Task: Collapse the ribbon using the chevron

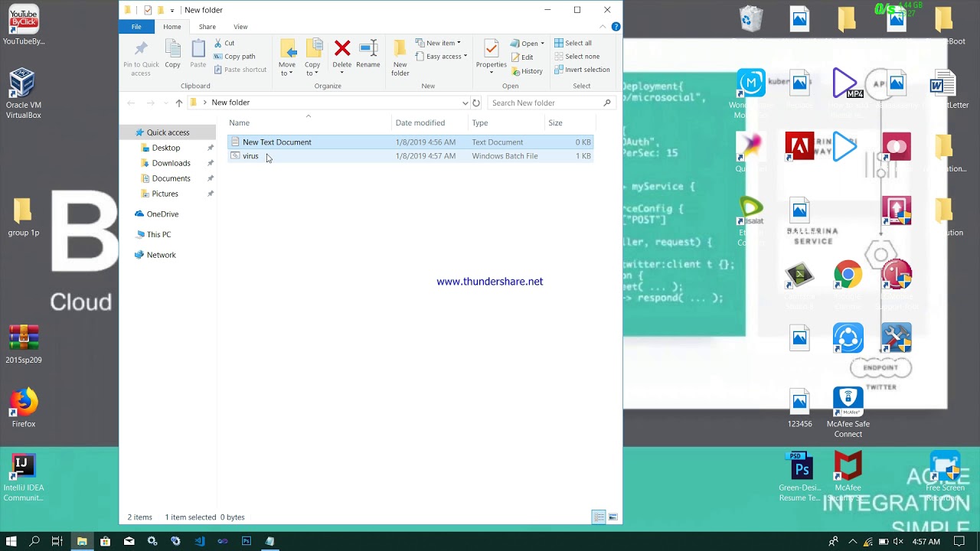Action: 602,27
